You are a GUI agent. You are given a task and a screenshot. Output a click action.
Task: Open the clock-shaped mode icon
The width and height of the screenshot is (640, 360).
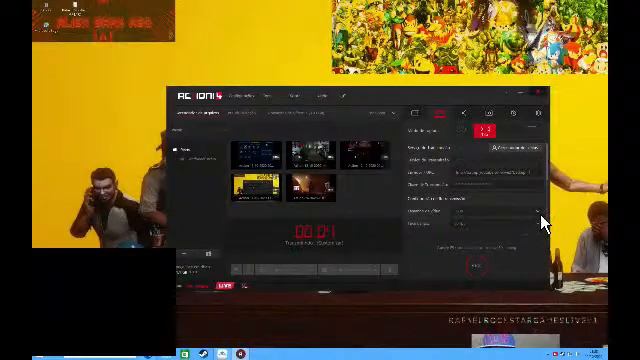click(x=513, y=113)
